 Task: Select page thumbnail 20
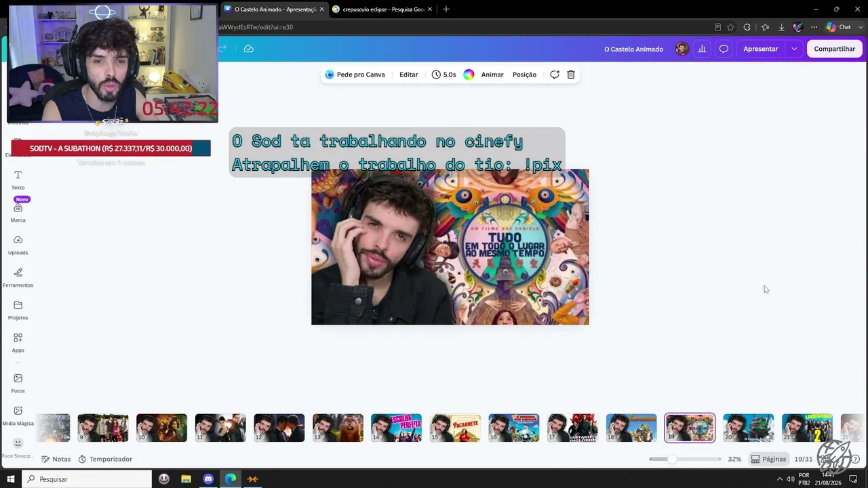pyautogui.click(x=749, y=428)
